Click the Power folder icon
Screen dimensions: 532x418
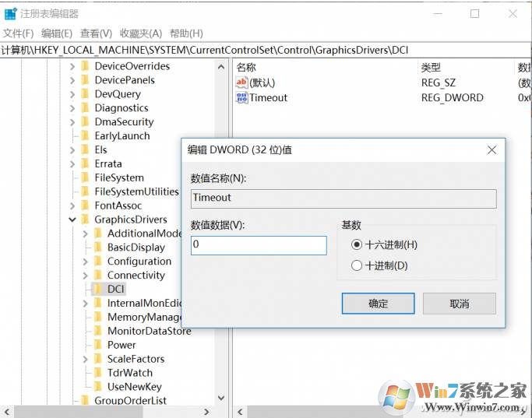pyautogui.click(x=97, y=345)
